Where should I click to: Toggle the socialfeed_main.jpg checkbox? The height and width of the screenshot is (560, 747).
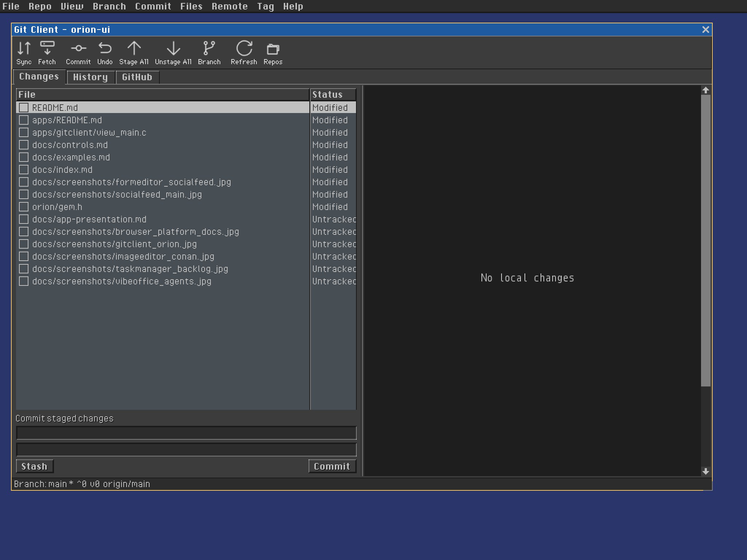24,194
